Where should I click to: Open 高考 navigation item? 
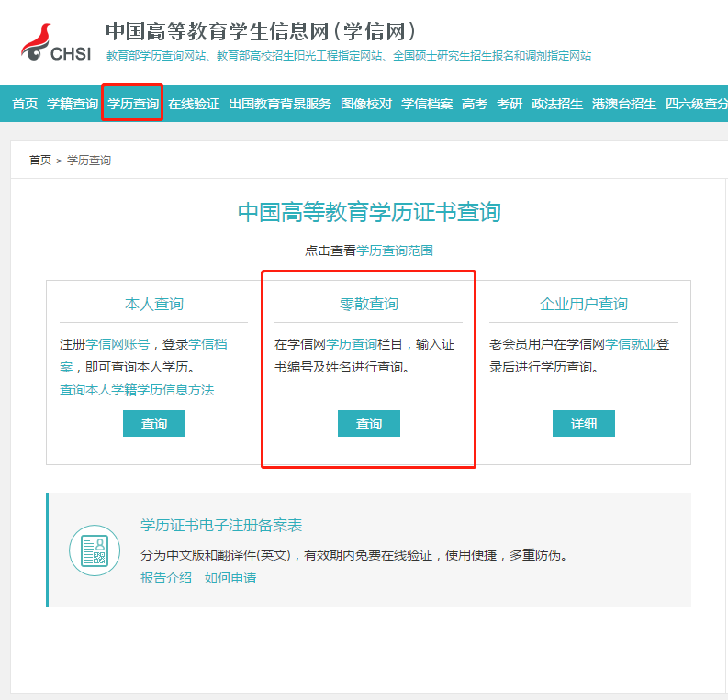(x=474, y=104)
